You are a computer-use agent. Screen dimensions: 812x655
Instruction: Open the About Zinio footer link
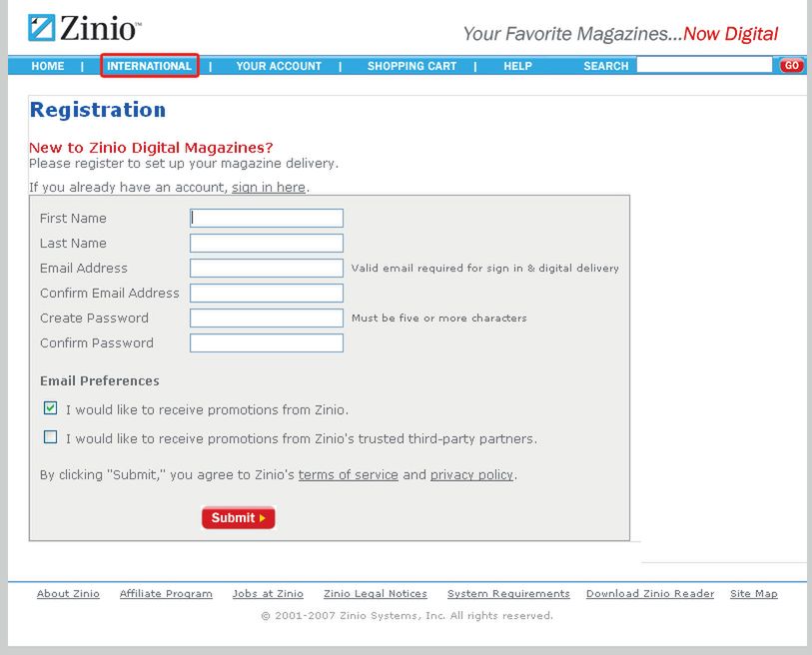tap(68, 594)
